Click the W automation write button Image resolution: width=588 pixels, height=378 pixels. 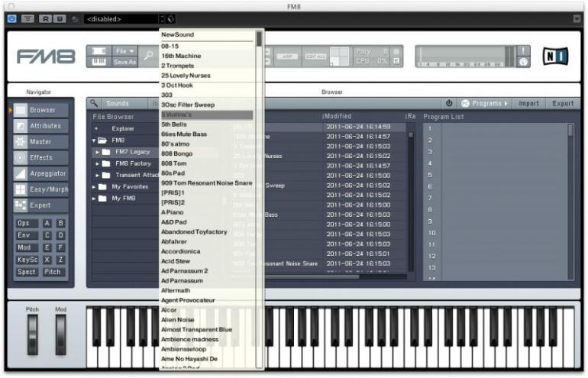point(60,18)
